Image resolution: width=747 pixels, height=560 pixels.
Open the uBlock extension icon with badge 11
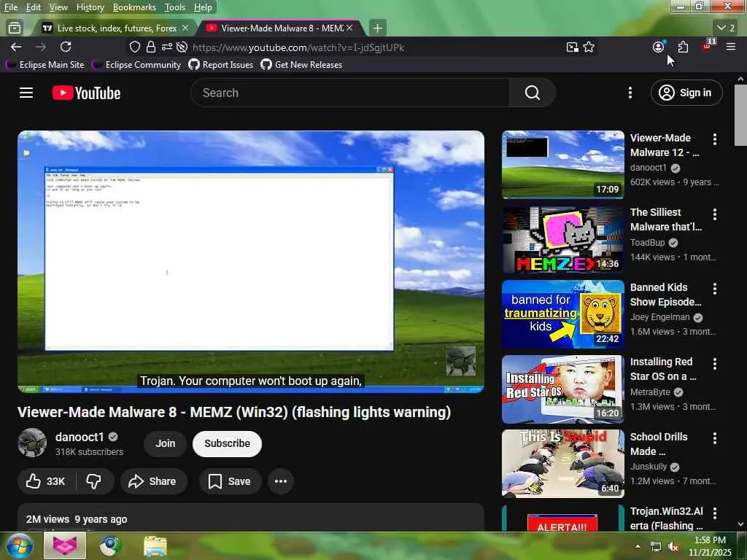click(708, 46)
